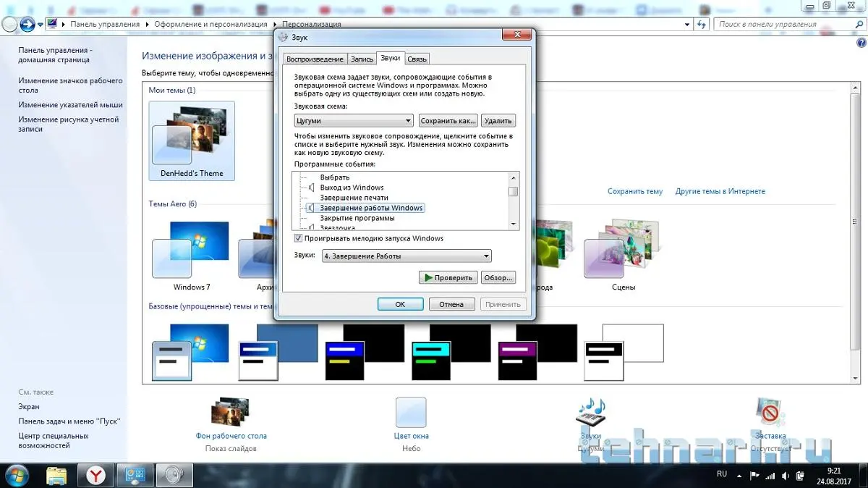Open the Screen Saver icon
This screenshot has height=488, width=868.
(x=770, y=413)
